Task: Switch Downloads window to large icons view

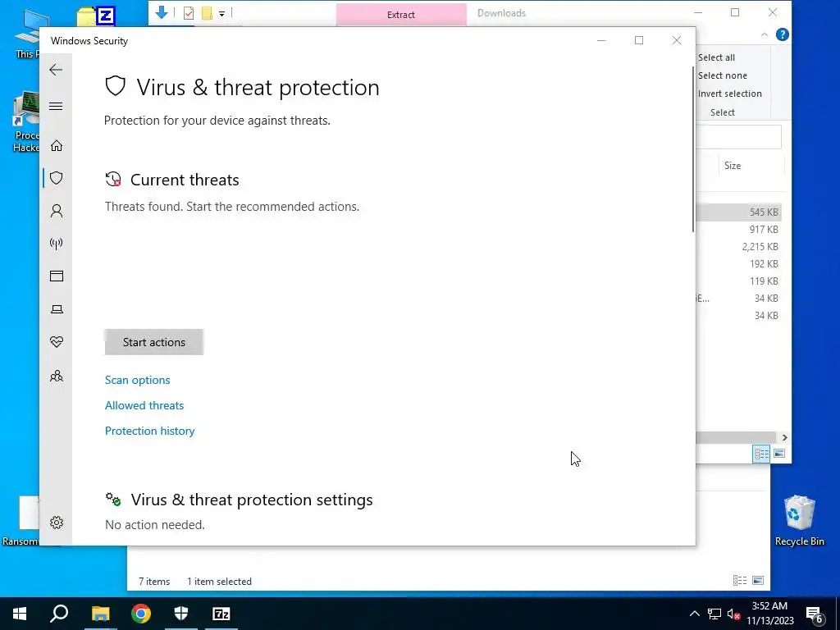Action: click(779, 454)
